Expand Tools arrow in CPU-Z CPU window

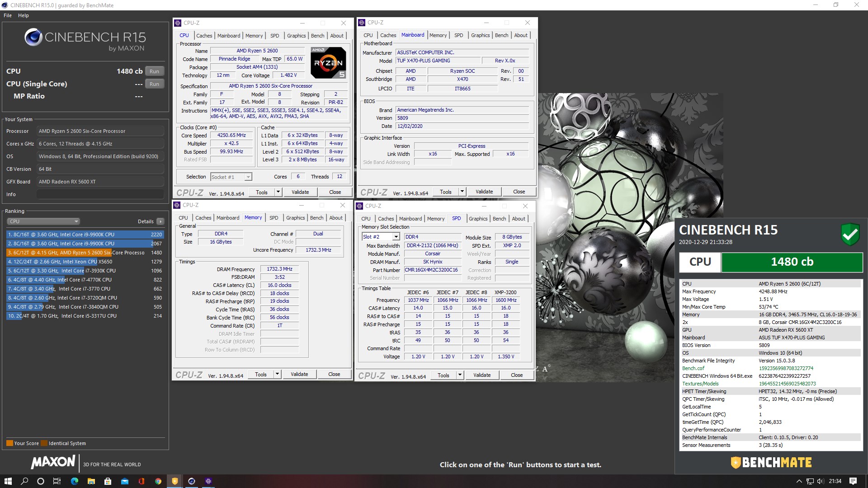pos(278,192)
